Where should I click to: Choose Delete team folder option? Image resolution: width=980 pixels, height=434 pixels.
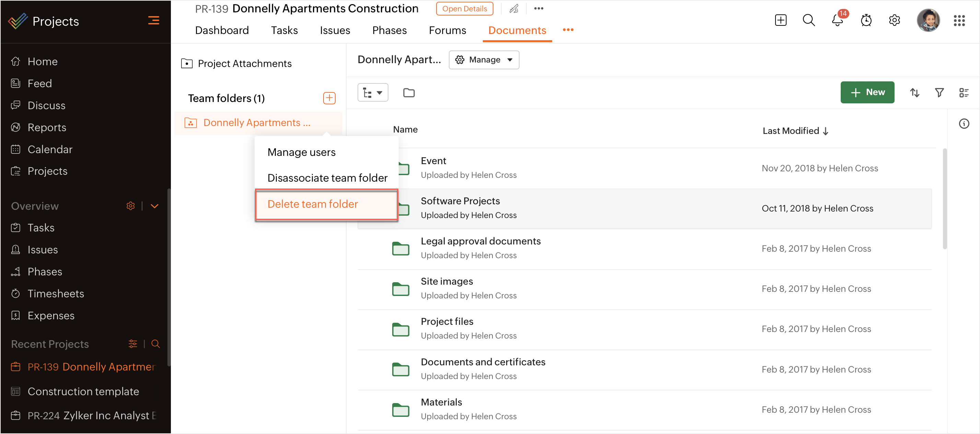point(313,204)
